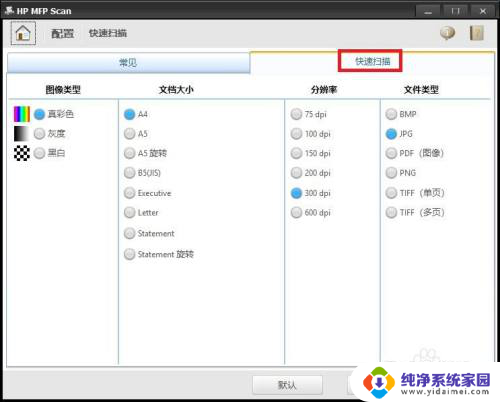The height and width of the screenshot is (402, 500).
Task: Maximize the HP MFP Scan window
Action: coord(455,11)
